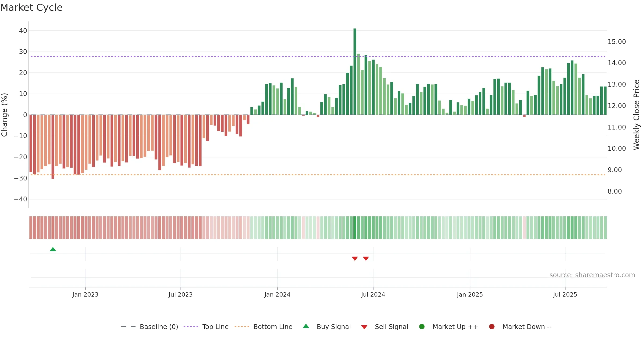Toggle the Top Line legend entry
The width and height of the screenshot is (644, 362).
206,327
